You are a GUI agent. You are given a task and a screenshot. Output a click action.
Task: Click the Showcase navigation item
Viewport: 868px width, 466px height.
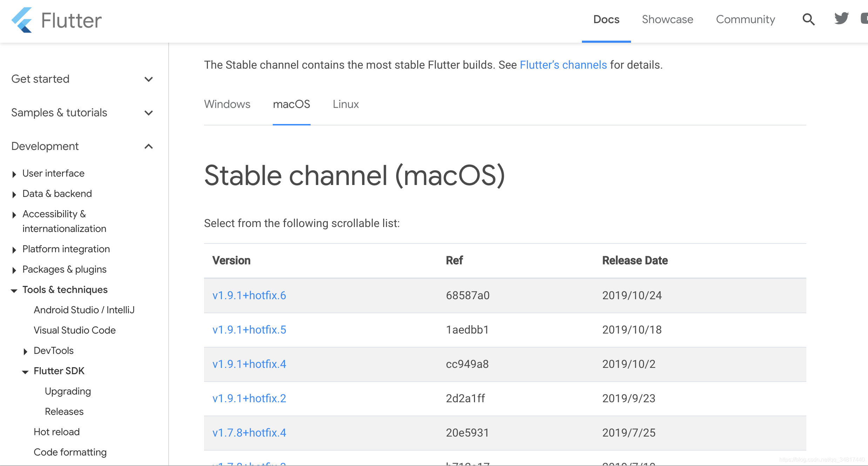point(667,20)
